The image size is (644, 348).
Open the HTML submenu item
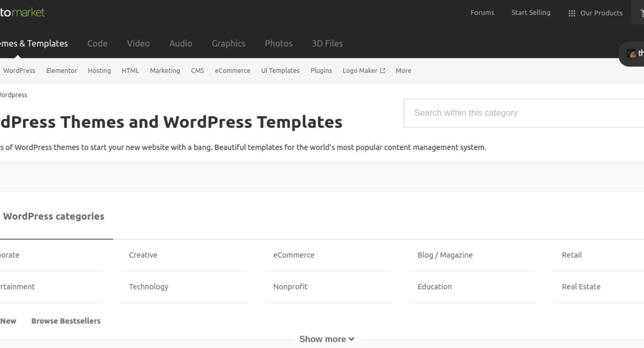131,71
